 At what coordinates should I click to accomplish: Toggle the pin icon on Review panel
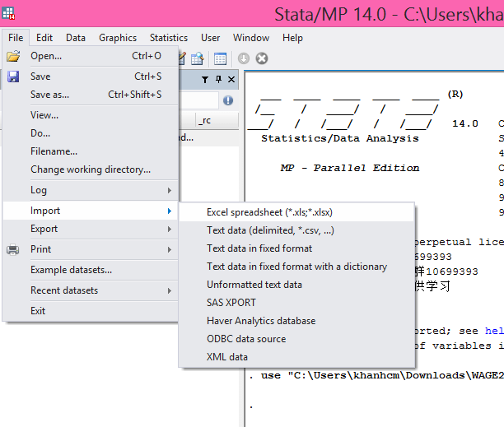218,79
